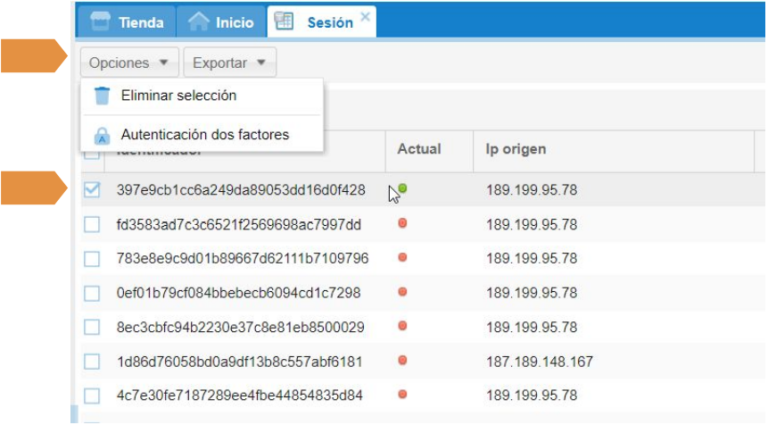Image resolution: width=768 pixels, height=425 pixels.
Task: Sort by the Ip origen column header
Action: (516, 150)
